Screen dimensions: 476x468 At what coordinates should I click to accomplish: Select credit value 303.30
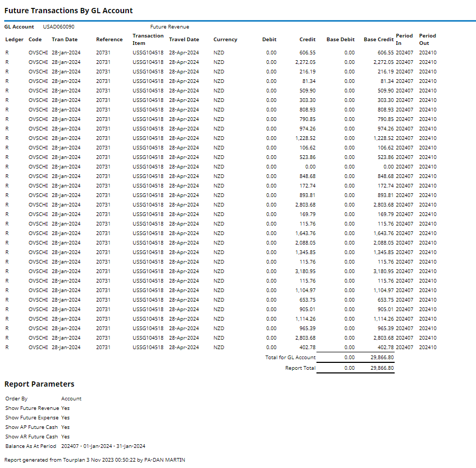307,100
